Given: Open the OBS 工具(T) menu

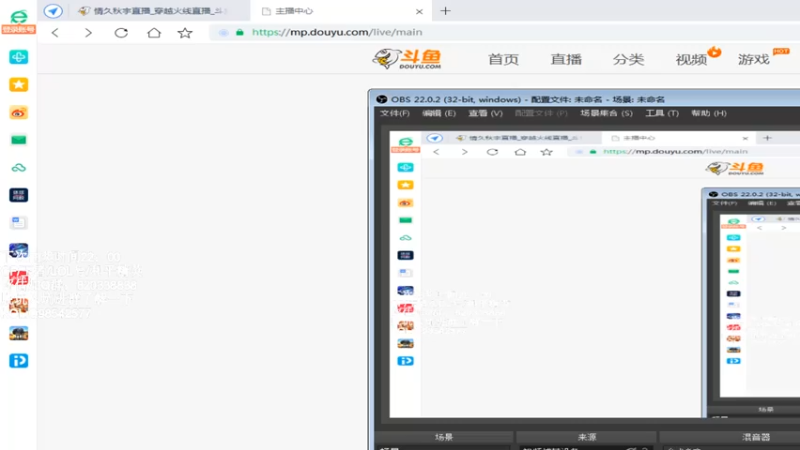Looking at the screenshot, I should (662, 113).
